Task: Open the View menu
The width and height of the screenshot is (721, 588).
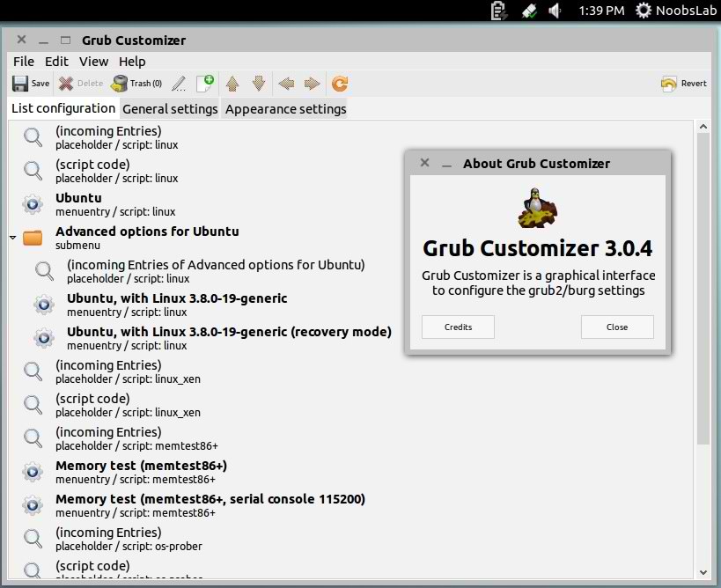Action: pyautogui.click(x=94, y=62)
